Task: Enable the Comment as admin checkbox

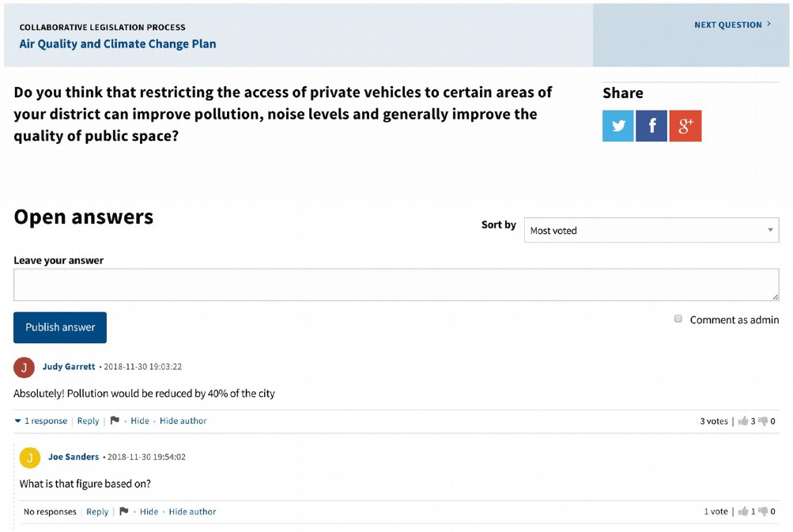Action: click(678, 319)
